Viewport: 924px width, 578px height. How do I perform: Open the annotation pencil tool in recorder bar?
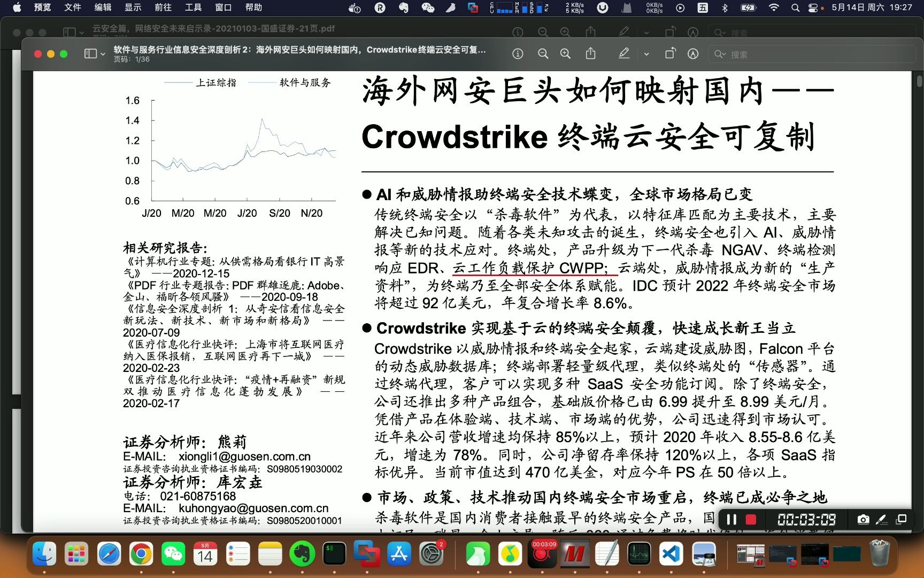pos(882,519)
